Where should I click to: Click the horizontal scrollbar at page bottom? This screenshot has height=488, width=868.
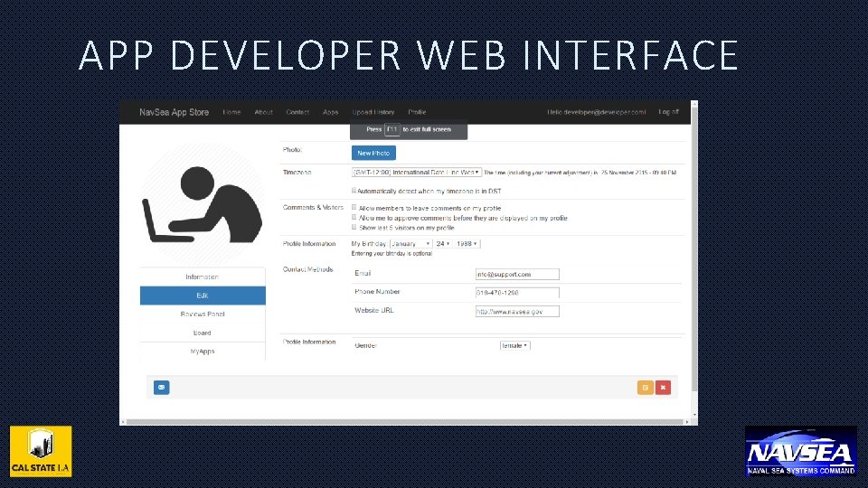(x=405, y=422)
